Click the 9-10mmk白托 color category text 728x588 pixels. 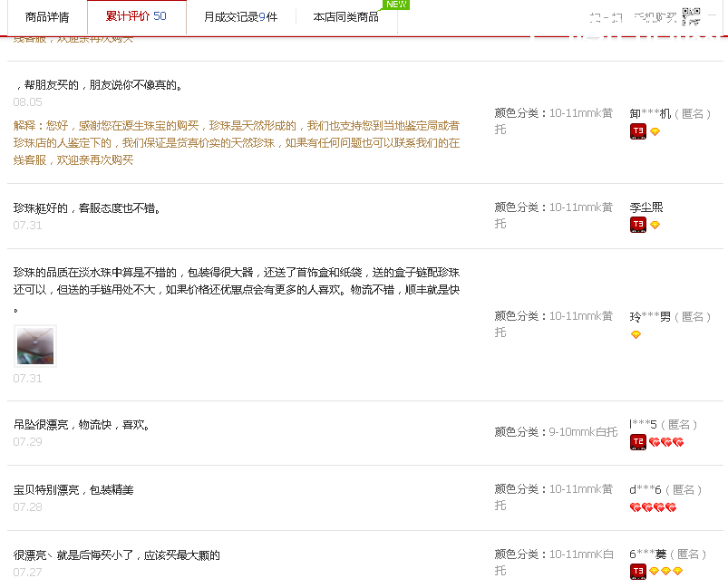point(583,432)
